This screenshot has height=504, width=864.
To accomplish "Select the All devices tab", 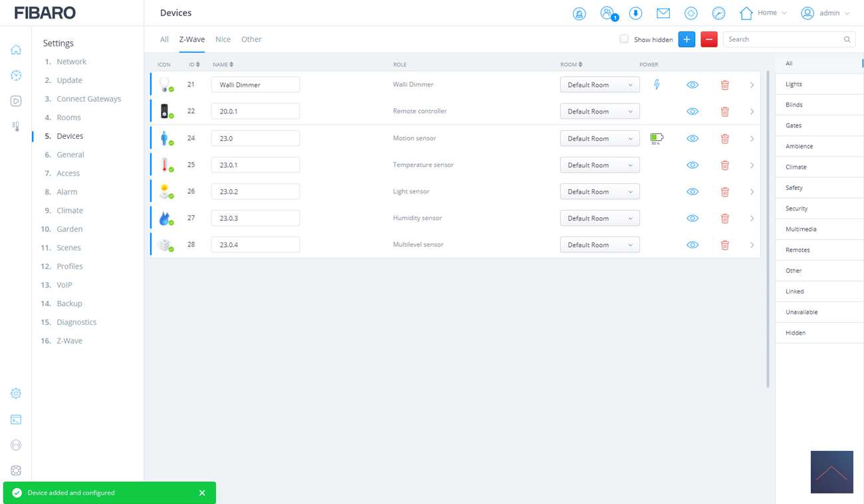I will 164,39.
